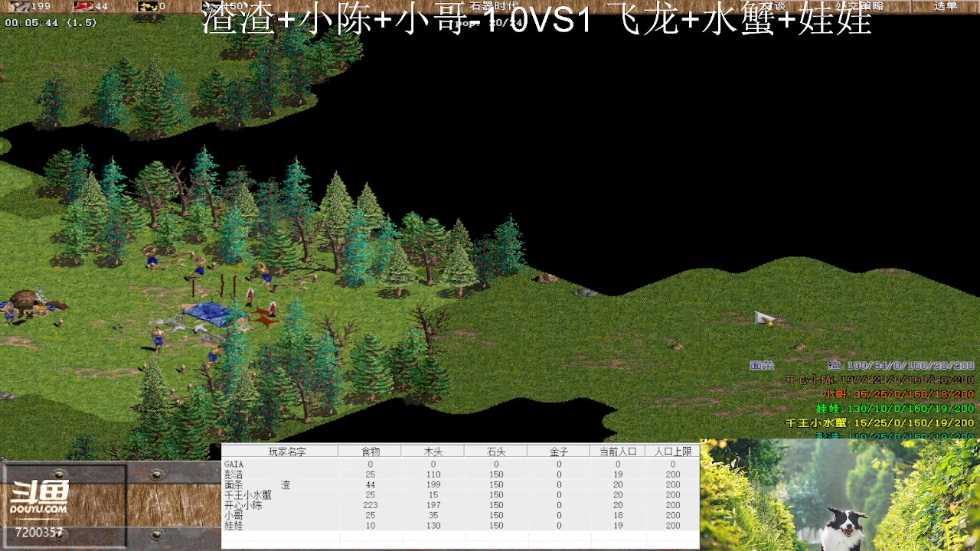Click yellow overlay score line for 千王小水蟹
This screenshot has width=980, height=551.
[x=880, y=422]
